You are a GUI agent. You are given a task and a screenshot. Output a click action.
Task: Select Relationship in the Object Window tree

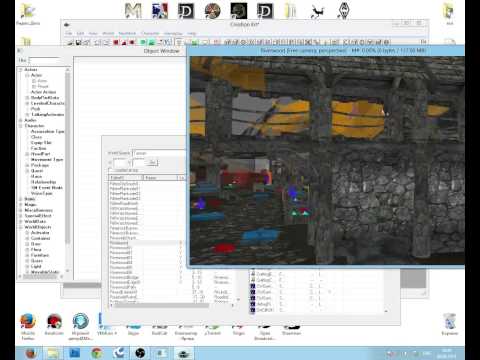43,182
